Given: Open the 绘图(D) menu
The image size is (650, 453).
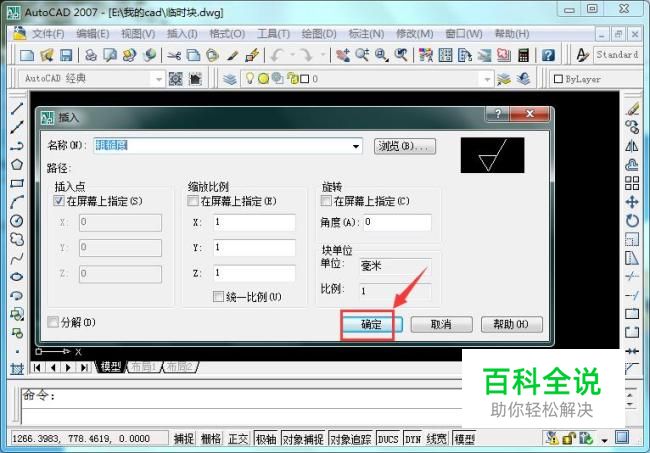Looking at the screenshot, I should point(319,34).
